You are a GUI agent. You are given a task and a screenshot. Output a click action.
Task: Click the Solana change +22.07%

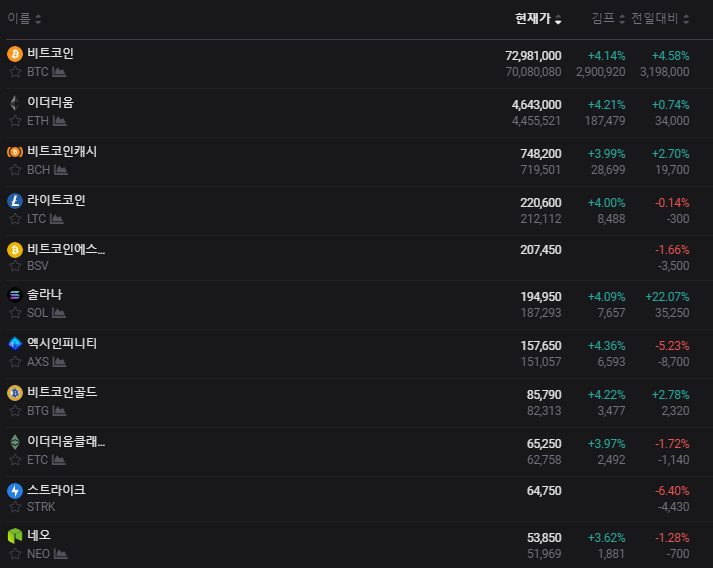click(x=668, y=297)
